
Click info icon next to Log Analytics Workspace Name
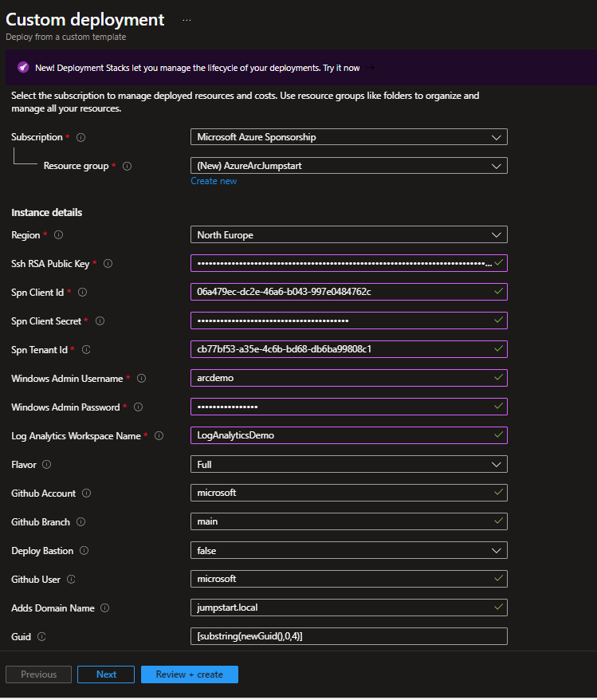(159, 436)
